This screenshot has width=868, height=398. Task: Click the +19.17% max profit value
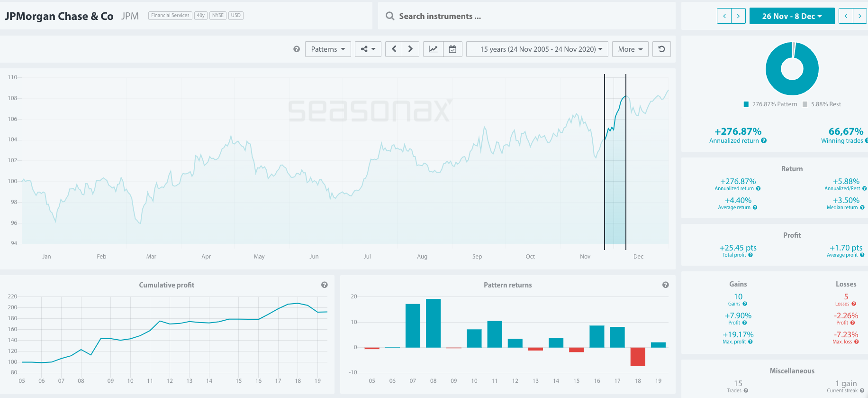click(738, 334)
